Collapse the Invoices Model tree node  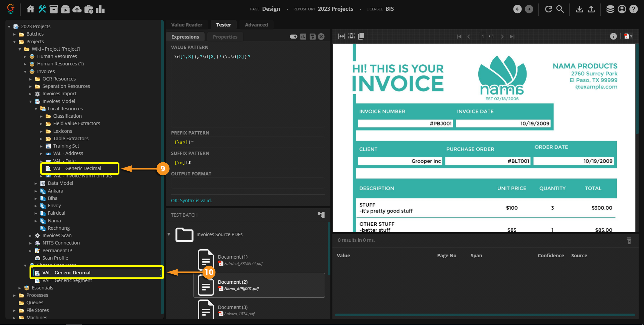[x=31, y=102]
